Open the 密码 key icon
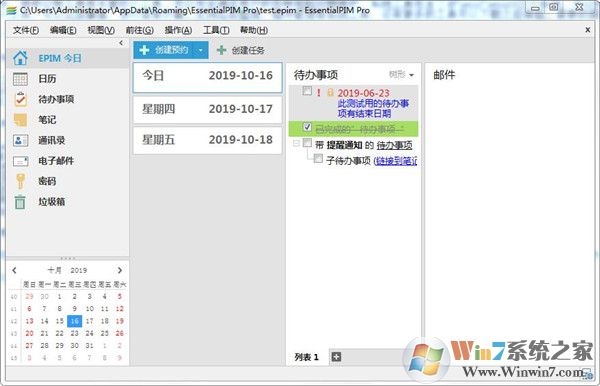The image size is (600, 386). click(20, 181)
